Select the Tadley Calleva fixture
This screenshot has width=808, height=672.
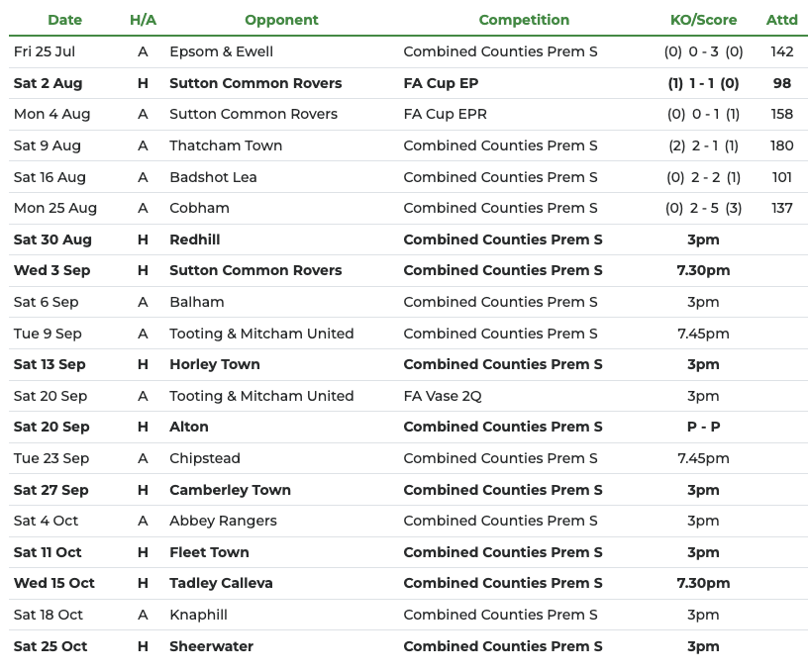pyautogui.click(x=221, y=583)
